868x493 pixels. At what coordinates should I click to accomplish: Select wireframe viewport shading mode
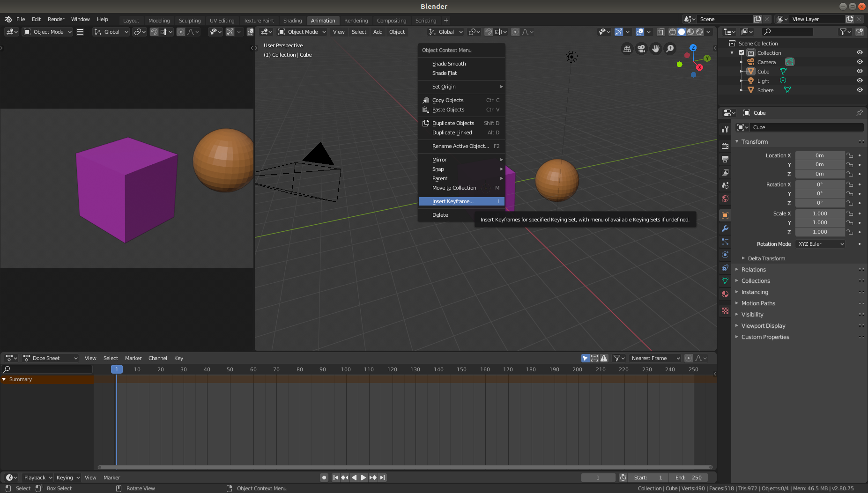point(673,32)
